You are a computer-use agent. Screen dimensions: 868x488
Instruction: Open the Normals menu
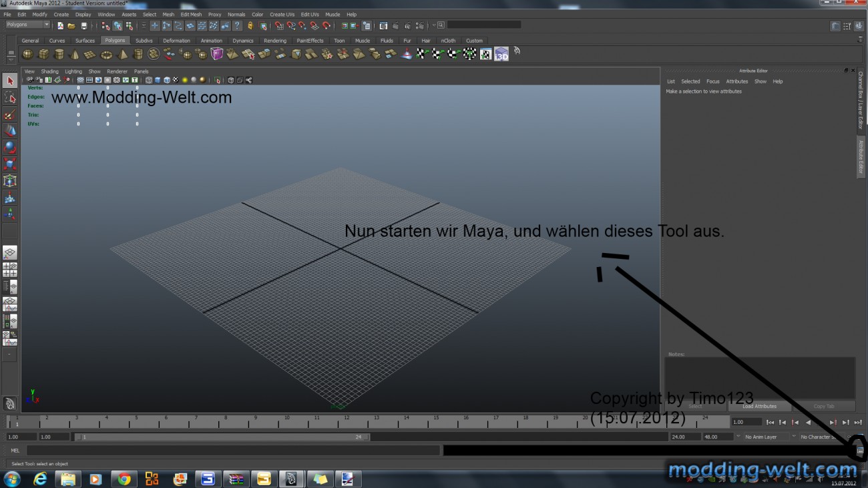[x=236, y=14]
